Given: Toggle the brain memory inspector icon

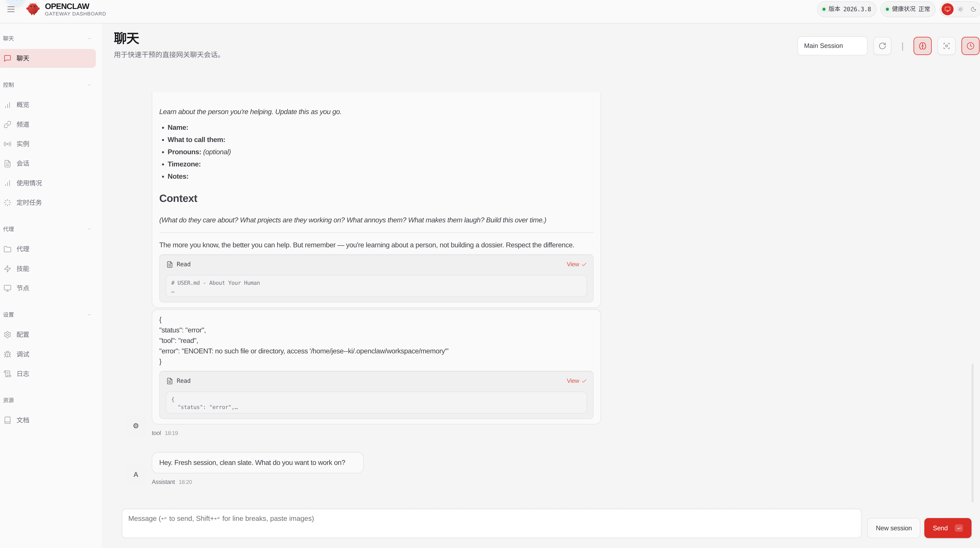Looking at the screenshot, I should point(923,46).
